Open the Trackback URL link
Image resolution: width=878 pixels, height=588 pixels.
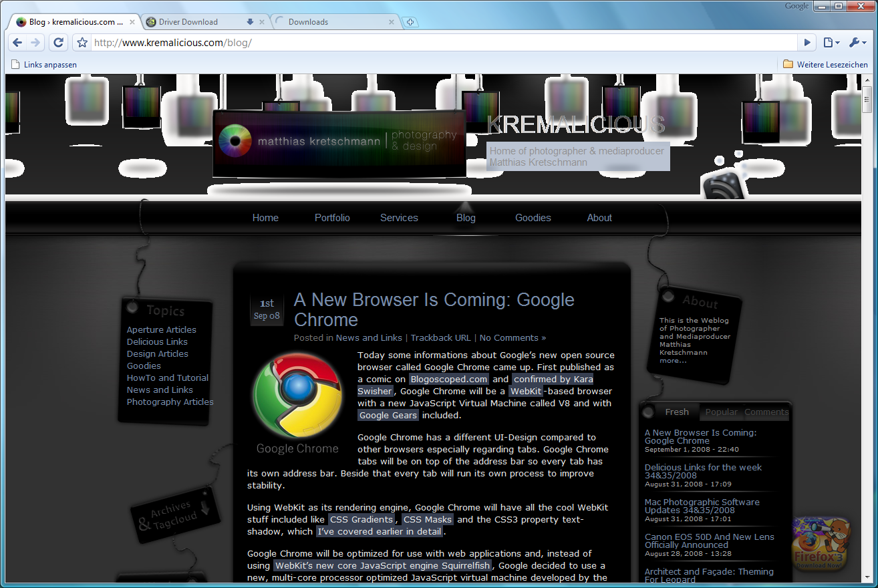point(440,338)
